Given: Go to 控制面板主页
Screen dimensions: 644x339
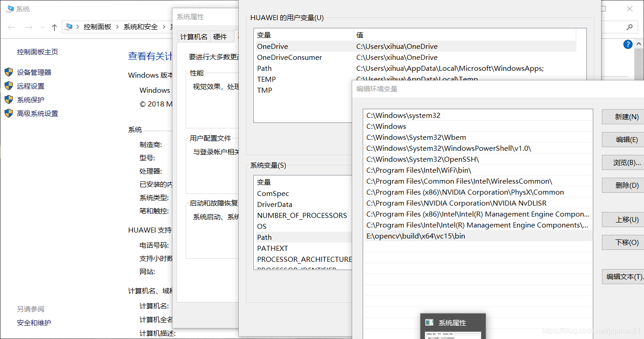Looking at the screenshot, I should coord(38,52).
